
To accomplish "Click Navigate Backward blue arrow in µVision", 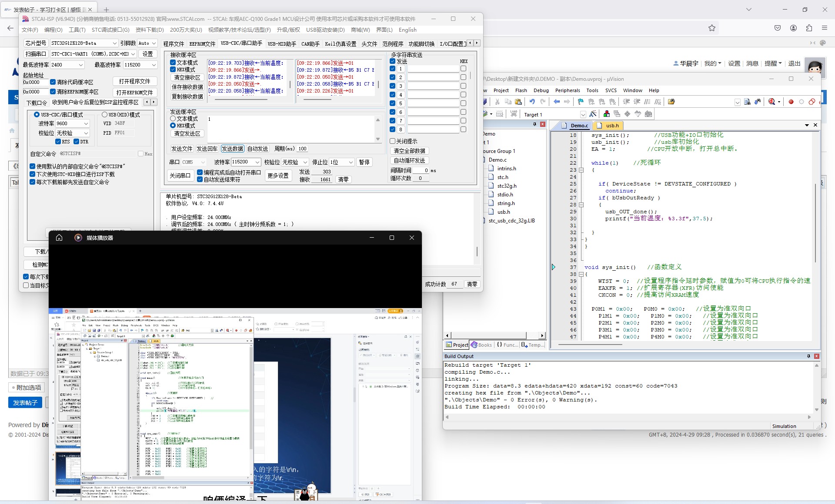I will [x=557, y=102].
